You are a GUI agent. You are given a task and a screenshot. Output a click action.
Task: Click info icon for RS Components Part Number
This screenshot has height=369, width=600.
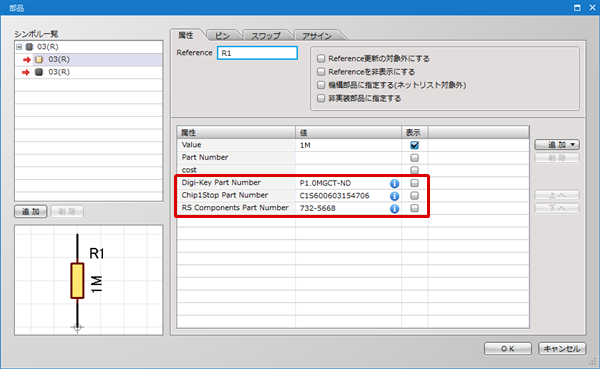[395, 209]
